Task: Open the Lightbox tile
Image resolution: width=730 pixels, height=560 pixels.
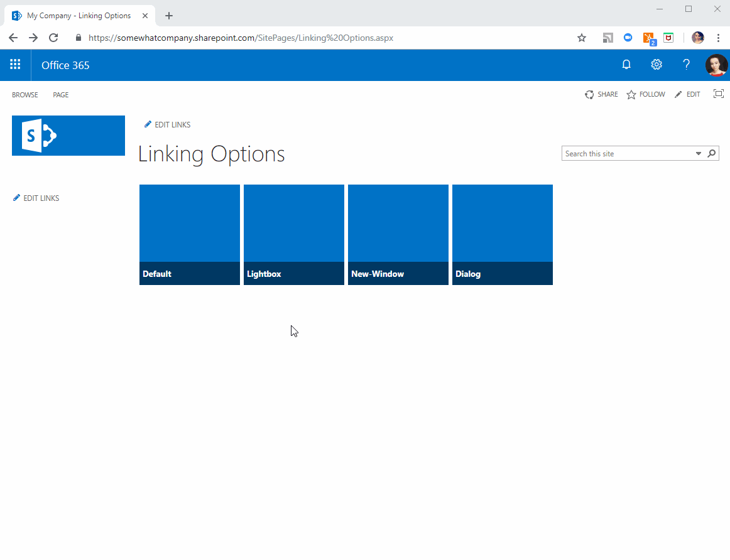Action: pos(293,235)
